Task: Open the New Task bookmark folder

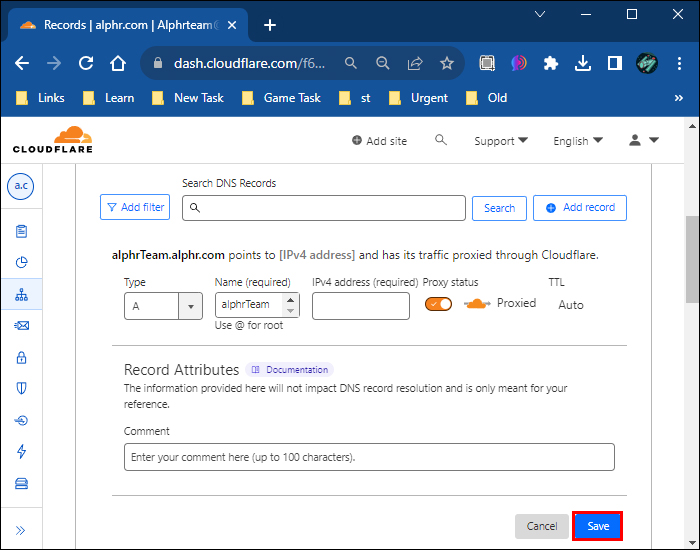Action: [x=188, y=98]
